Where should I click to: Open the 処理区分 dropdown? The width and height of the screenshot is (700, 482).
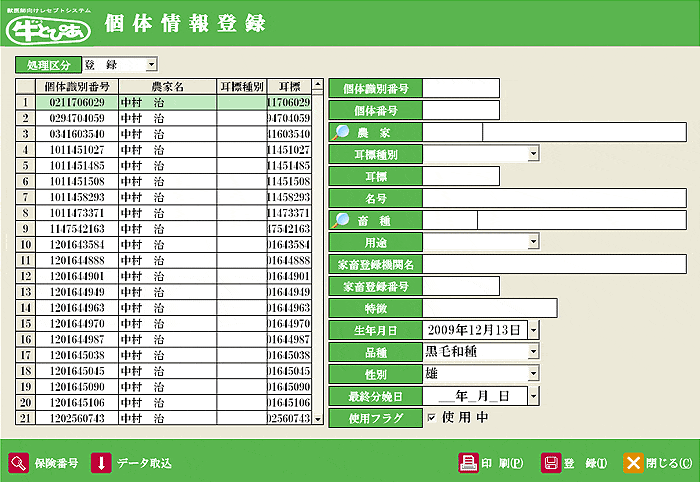pyautogui.click(x=151, y=64)
